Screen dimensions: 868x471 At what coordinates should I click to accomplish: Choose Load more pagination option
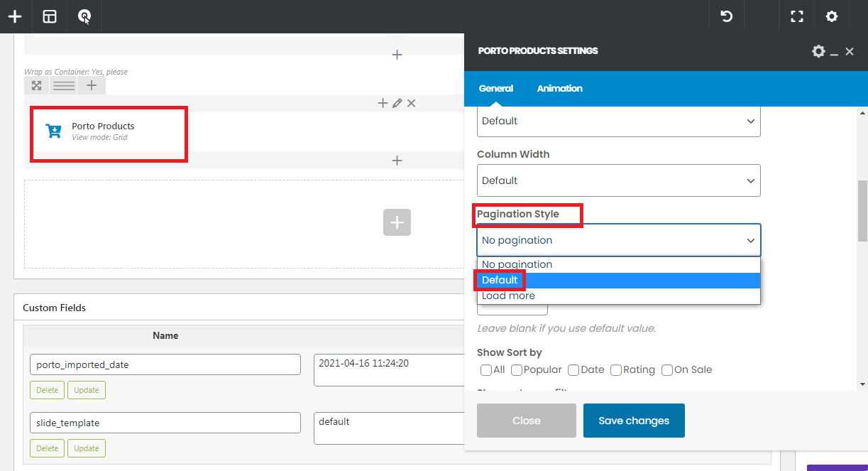[x=619, y=296]
